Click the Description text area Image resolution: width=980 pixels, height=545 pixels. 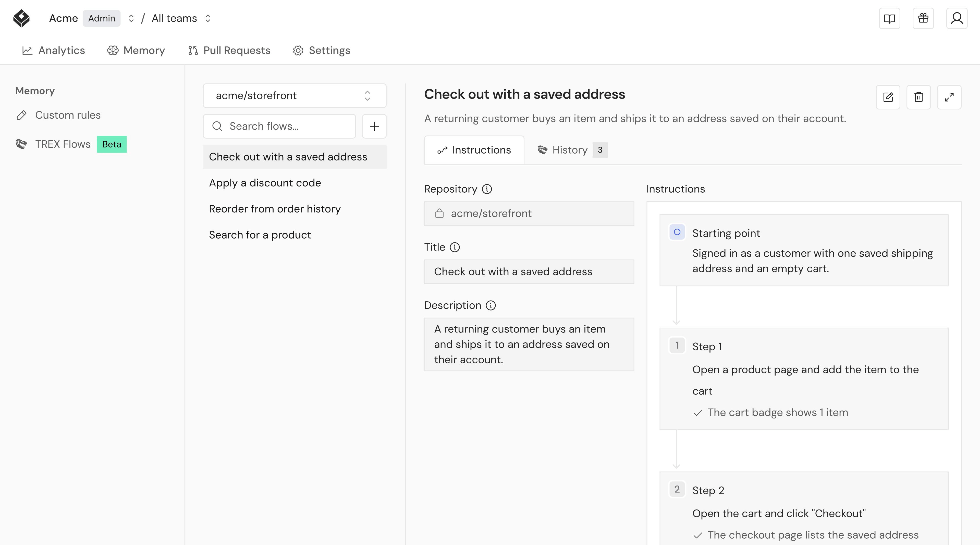tap(529, 344)
